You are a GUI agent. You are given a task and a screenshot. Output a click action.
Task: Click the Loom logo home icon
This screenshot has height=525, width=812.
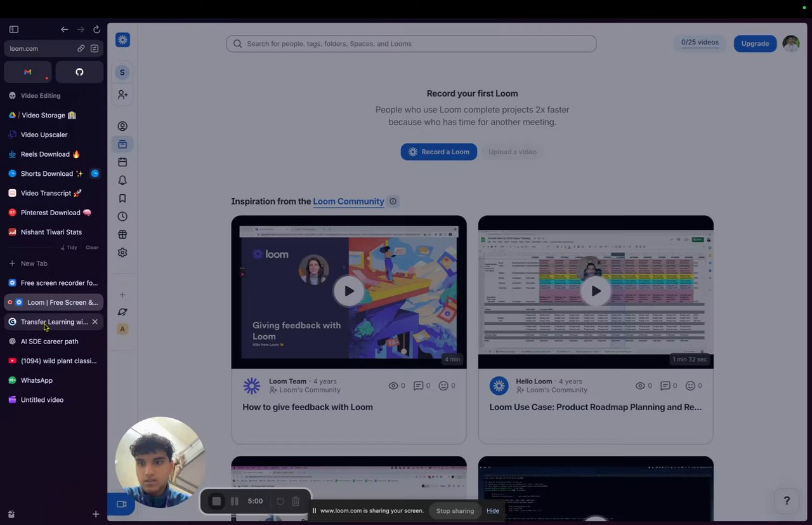tap(122, 40)
